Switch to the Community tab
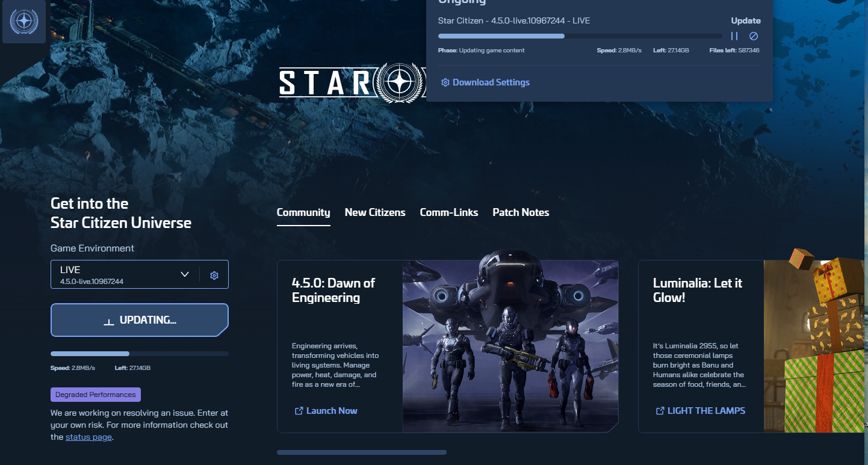This screenshot has width=868, height=465. pyautogui.click(x=303, y=212)
